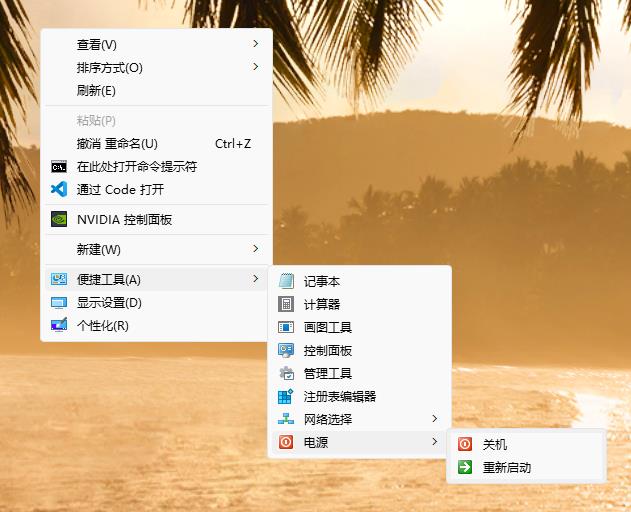Expand the New (新建) submenu arrow

point(256,249)
